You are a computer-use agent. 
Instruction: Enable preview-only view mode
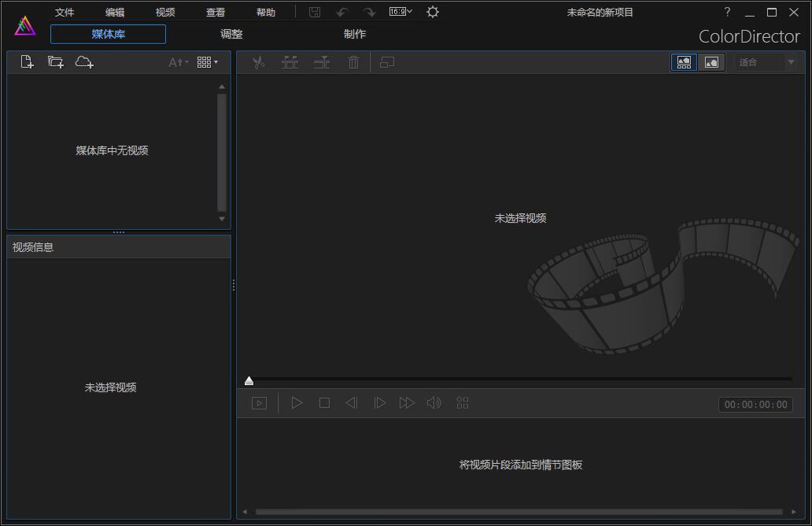(711, 63)
